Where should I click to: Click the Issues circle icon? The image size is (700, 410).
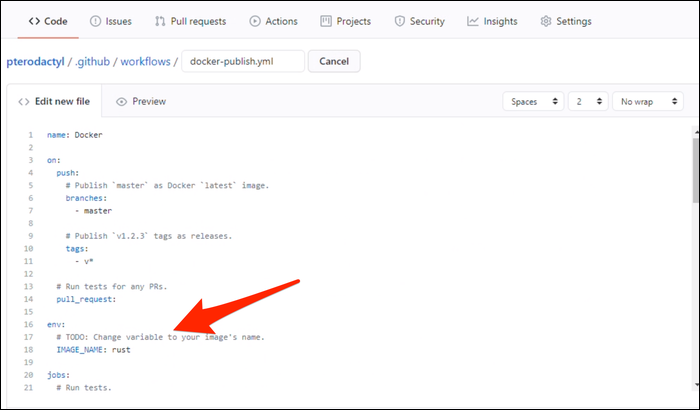[x=95, y=21]
